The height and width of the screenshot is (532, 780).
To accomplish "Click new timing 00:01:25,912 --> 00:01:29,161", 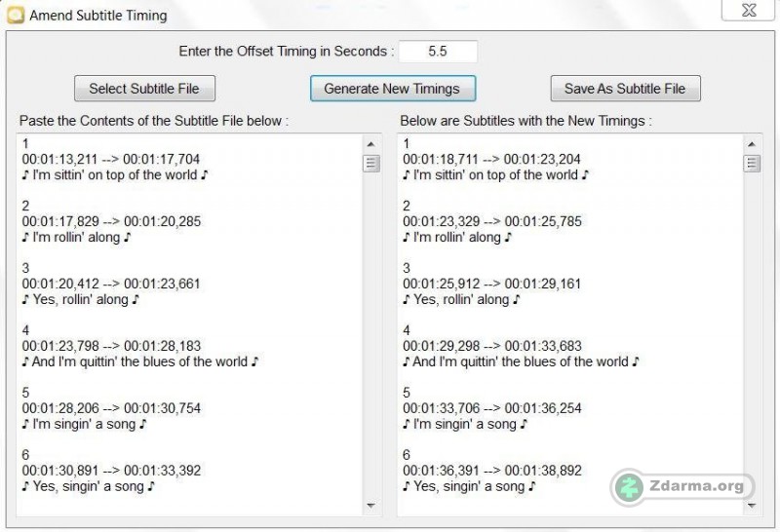I will (x=491, y=284).
